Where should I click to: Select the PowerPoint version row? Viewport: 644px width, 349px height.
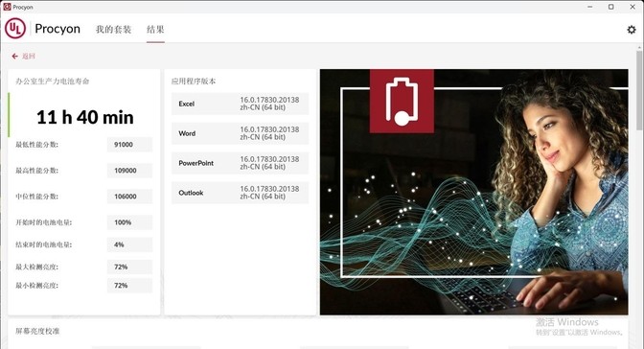tap(240, 163)
